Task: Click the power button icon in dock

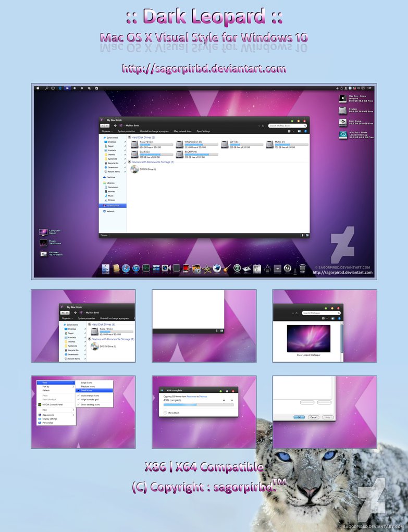Action: 288,269
